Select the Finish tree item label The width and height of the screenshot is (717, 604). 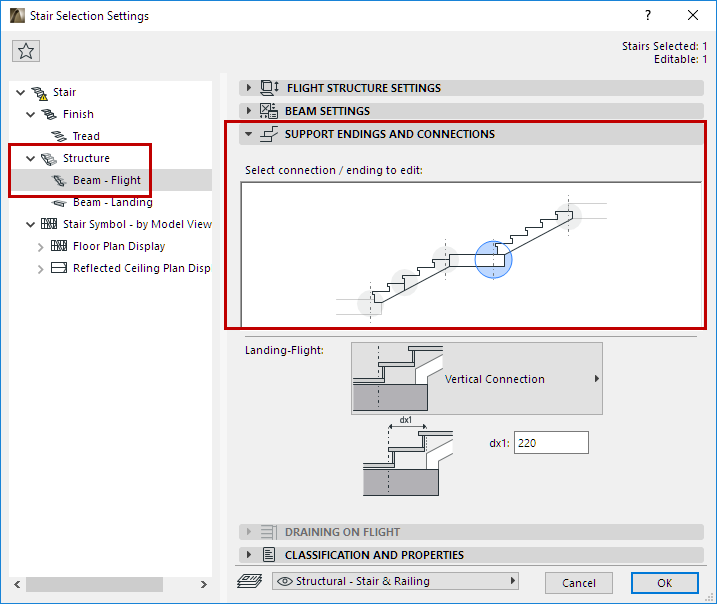[x=78, y=114]
